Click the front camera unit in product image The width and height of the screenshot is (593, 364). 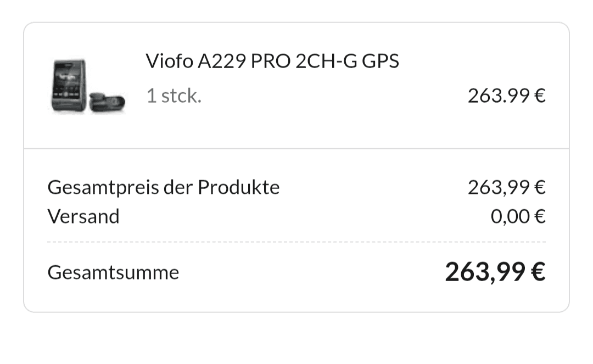click(x=69, y=86)
